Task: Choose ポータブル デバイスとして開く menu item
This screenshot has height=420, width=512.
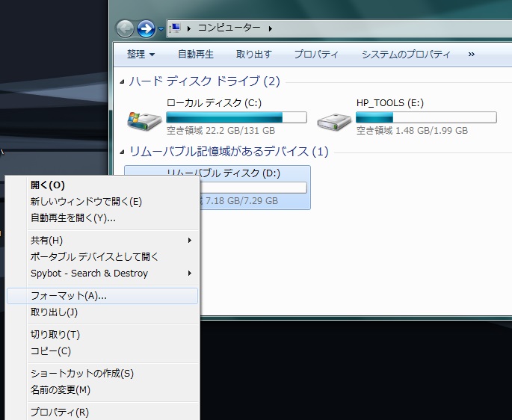Action: (102, 256)
